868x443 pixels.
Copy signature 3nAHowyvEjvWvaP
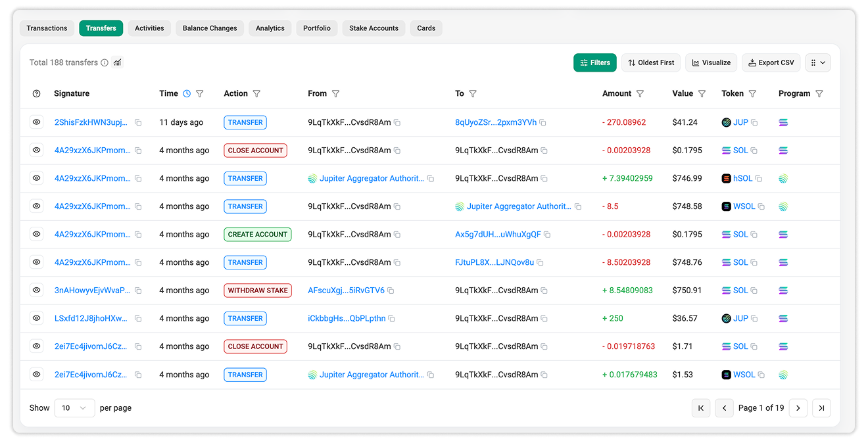138,290
